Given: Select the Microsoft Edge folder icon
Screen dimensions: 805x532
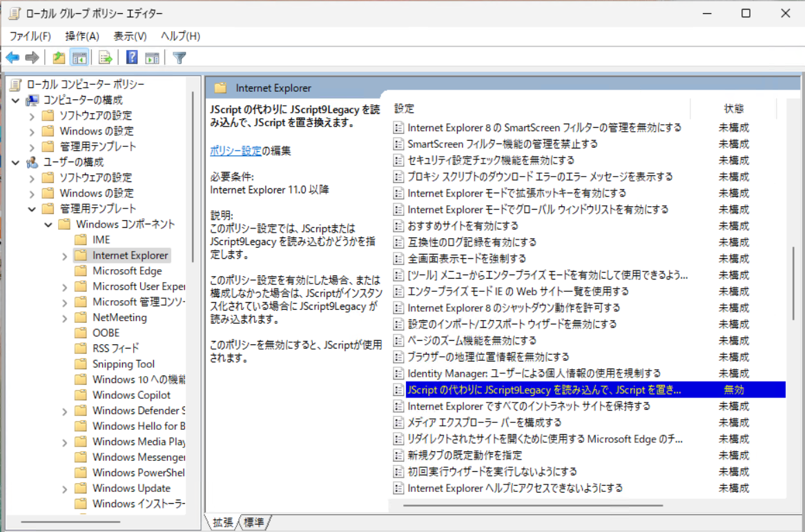Looking at the screenshot, I should click(x=81, y=271).
